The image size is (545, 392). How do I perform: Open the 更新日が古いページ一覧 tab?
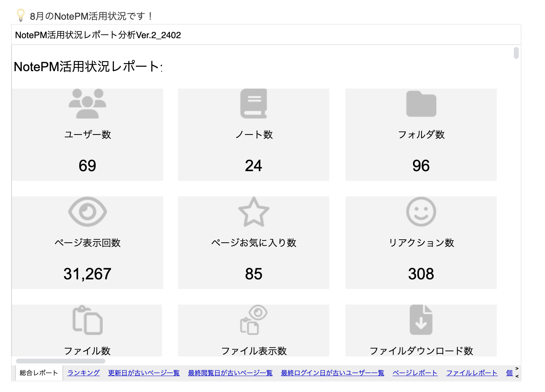tap(144, 373)
